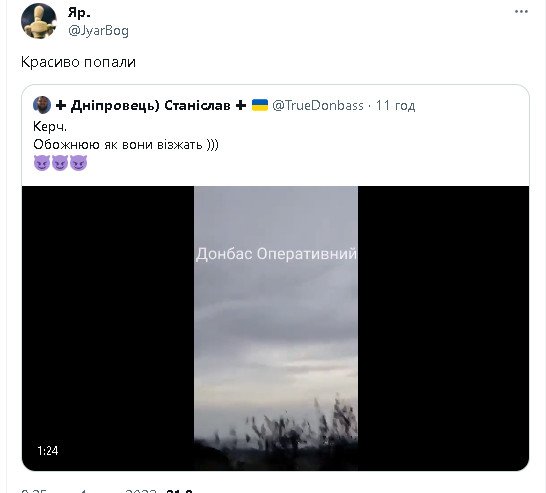546x493 pixels.
Task: Click the wooden mannequin profile avatar
Action: (x=39, y=21)
